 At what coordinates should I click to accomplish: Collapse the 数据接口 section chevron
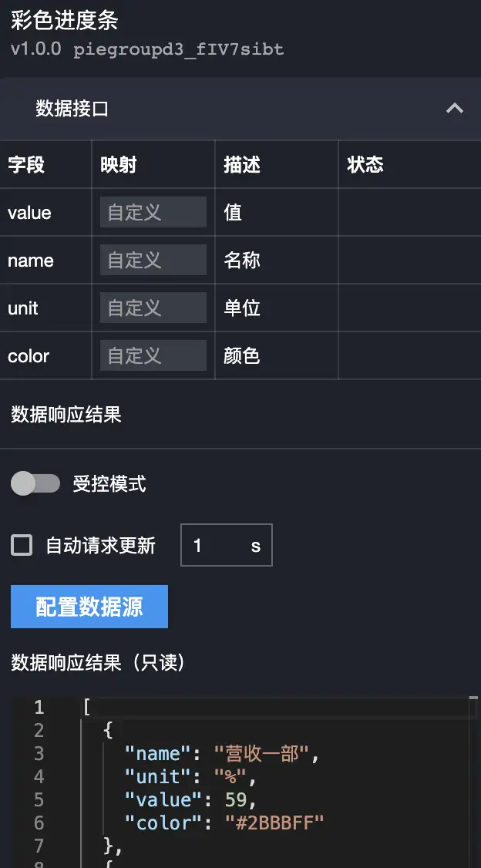(455, 109)
